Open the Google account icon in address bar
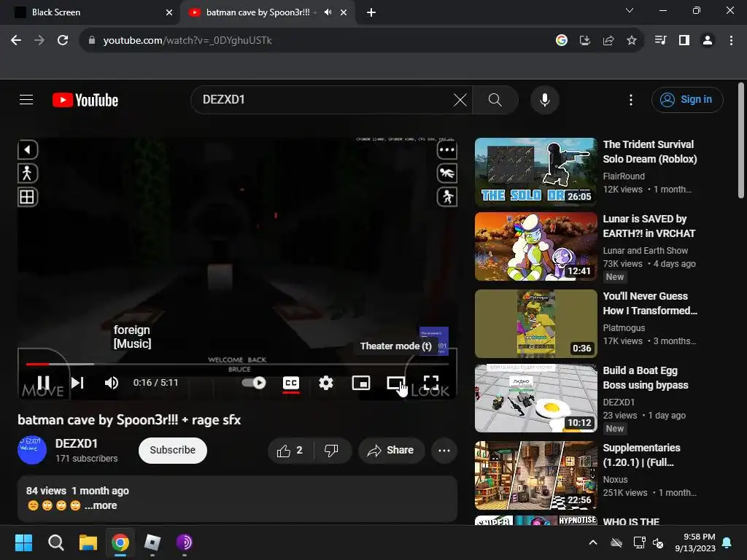This screenshot has height=560, width=747. (562, 41)
